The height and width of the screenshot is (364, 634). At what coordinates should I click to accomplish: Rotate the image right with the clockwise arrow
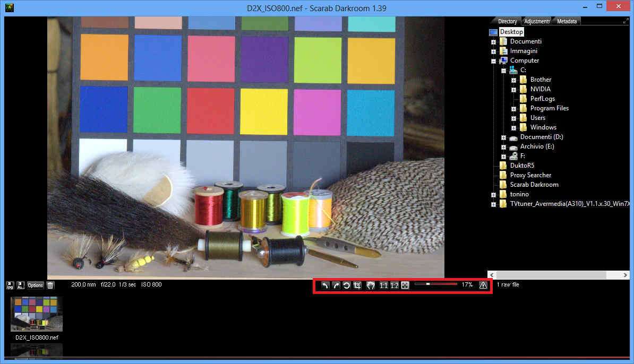coord(336,285)
